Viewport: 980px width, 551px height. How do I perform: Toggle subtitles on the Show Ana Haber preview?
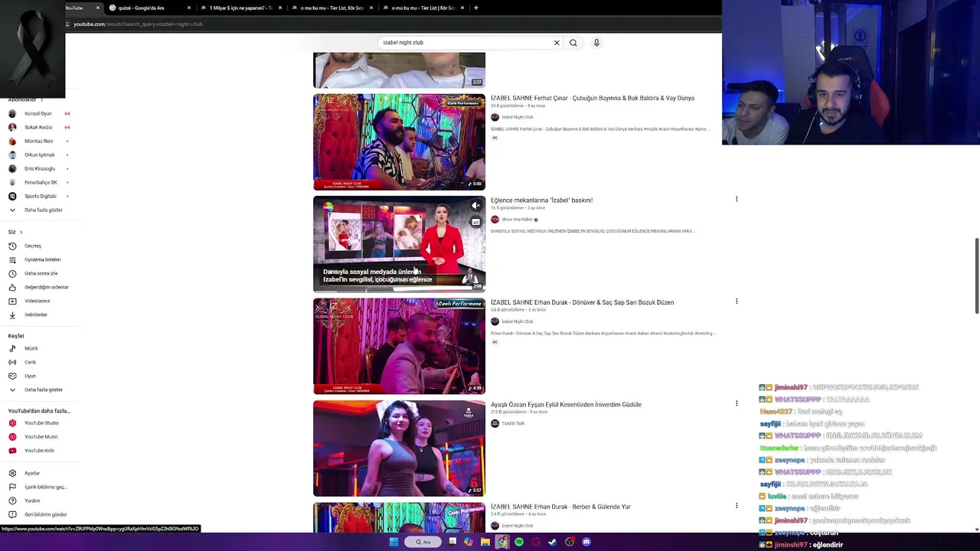[476, 223]
